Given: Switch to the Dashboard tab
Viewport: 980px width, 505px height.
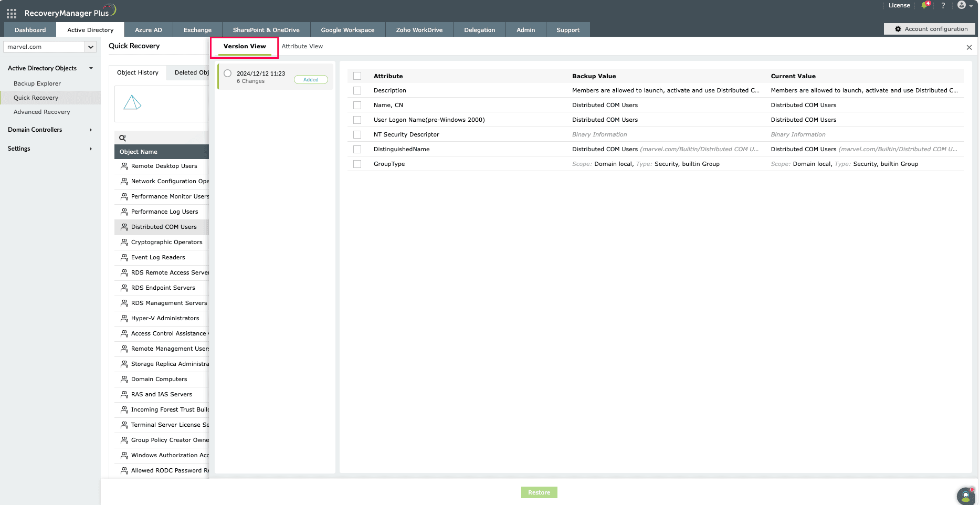Looking at the screenshot, I should pyautogui.click(x=30, y=30).
